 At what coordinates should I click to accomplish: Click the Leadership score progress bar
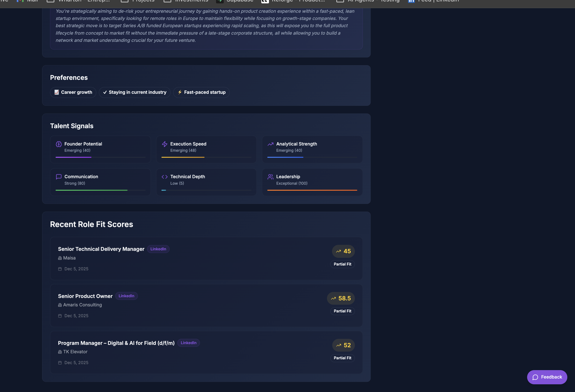(x=312, y=190)
